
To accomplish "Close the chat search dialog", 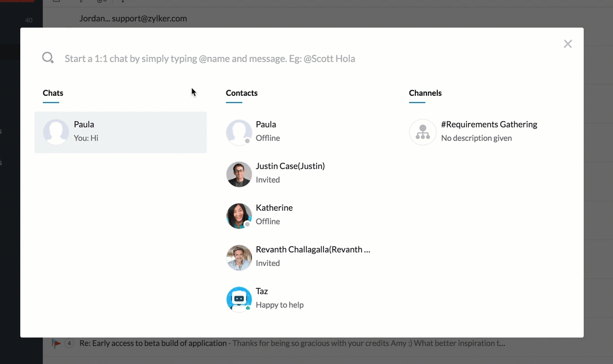I will coord(567,44).
